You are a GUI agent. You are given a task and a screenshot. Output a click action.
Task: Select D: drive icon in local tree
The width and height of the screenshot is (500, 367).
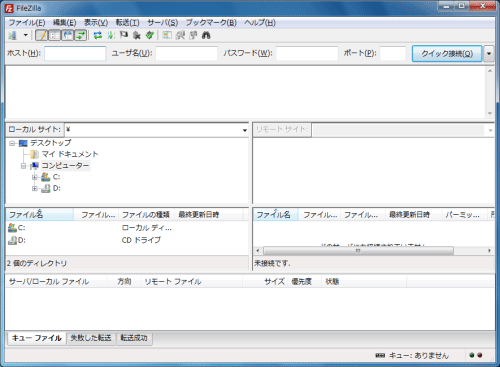(46, 188)
